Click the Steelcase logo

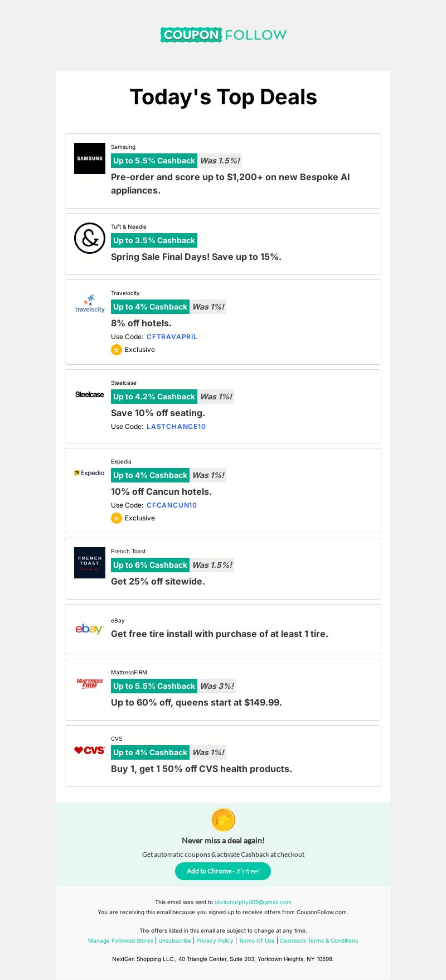pyautogui.click(x=90, y=394)
